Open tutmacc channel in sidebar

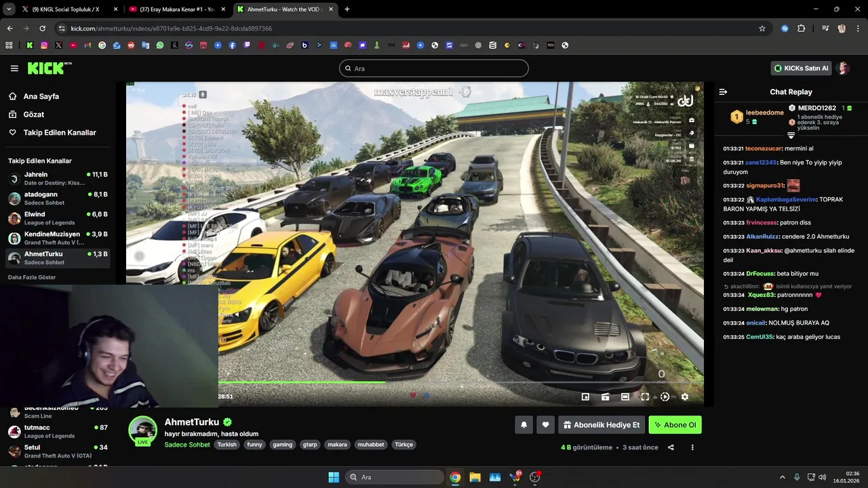point(58,431)
